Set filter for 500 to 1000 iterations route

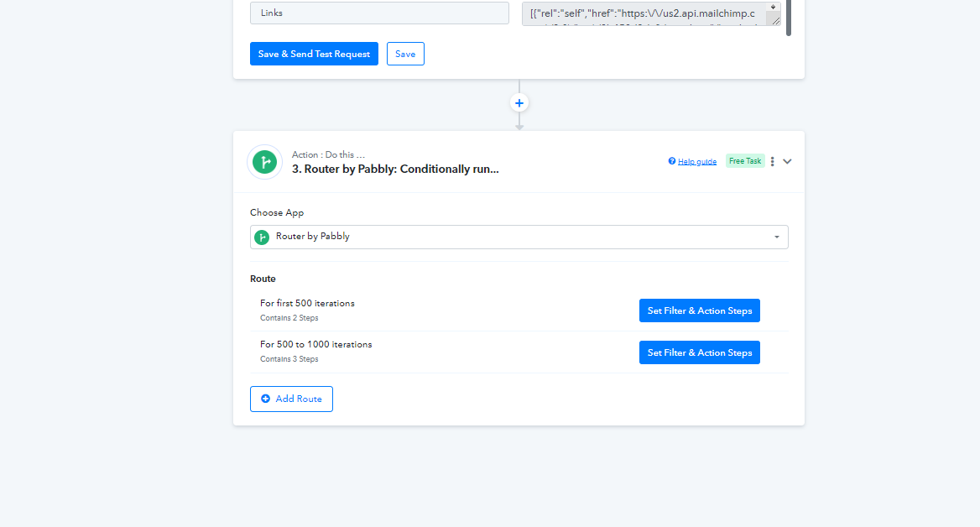[700, 352]
